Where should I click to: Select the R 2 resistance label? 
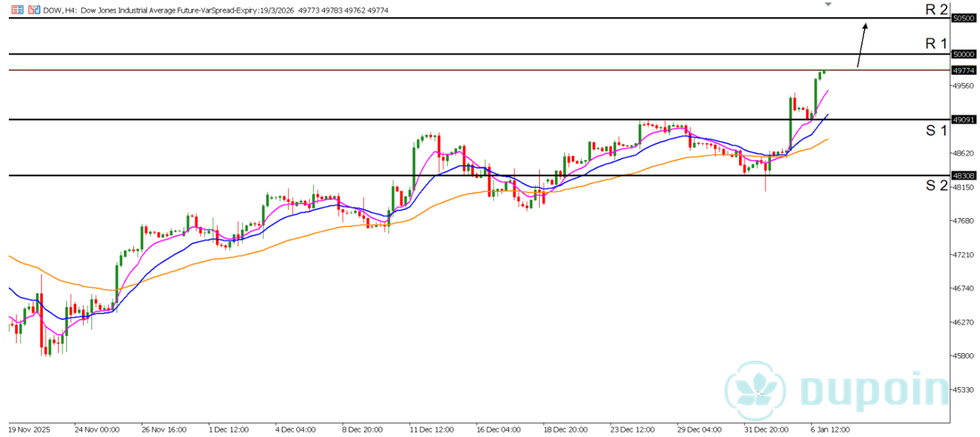tap(936, 9)
